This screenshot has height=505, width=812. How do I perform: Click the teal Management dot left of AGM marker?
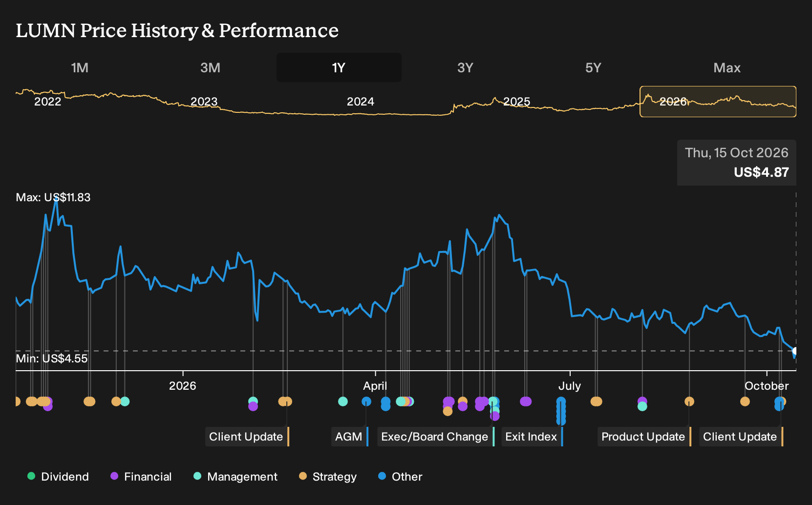click(x=343, y=401)
